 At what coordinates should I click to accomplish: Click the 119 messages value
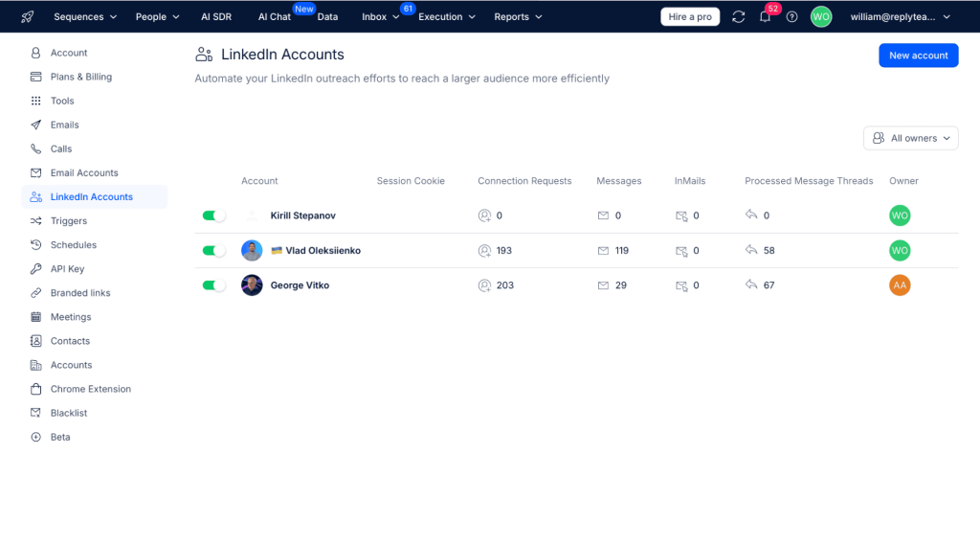pos(622,250)
